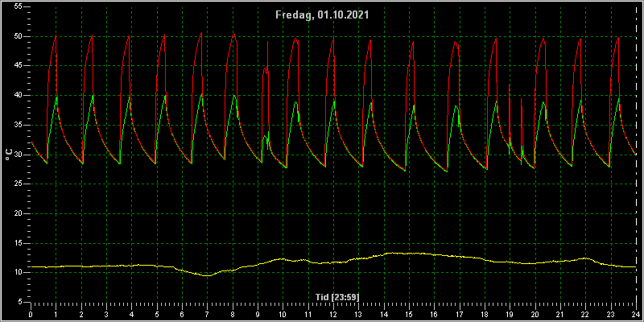Viewport: 644px width, 322px height.
Task: Click the Tid [23:59] time label
Action: click(x=337, y=297)
